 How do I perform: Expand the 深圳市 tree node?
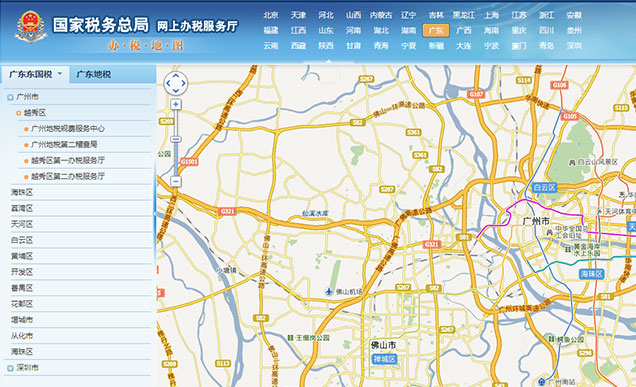pyautogui.click(x=10, y=368)
